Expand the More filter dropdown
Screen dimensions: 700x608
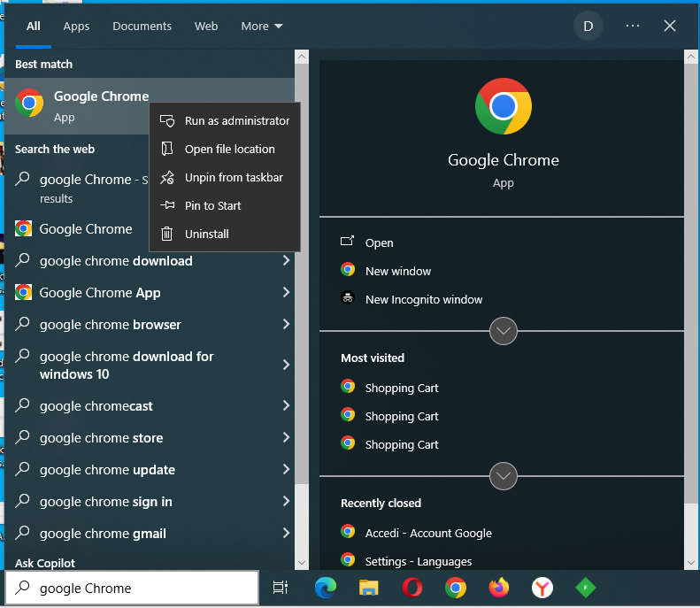tap(262, 27)
